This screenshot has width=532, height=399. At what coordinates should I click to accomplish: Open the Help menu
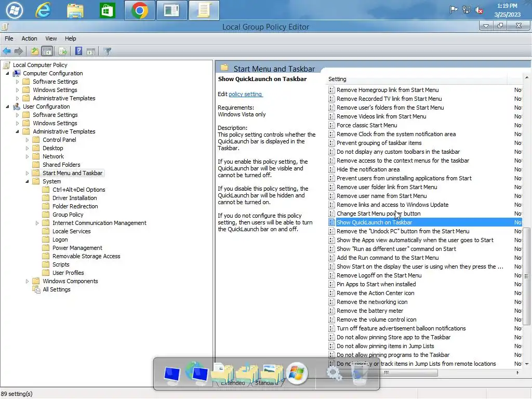click(70, 38)
